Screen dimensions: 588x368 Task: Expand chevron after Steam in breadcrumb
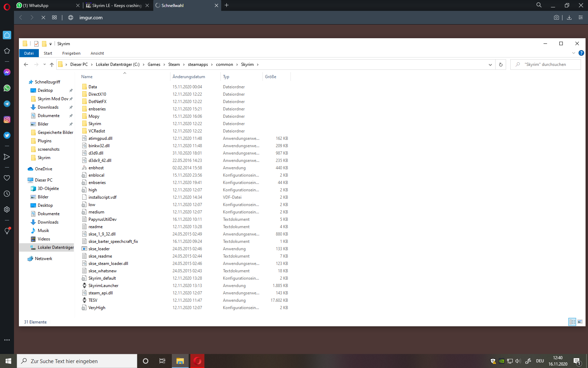tap(184, 64)
